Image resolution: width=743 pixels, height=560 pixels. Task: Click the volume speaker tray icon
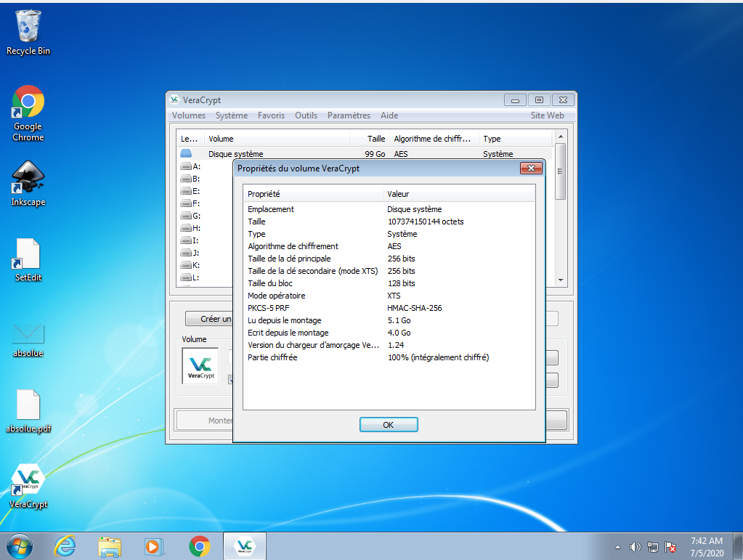pos(635,547)
